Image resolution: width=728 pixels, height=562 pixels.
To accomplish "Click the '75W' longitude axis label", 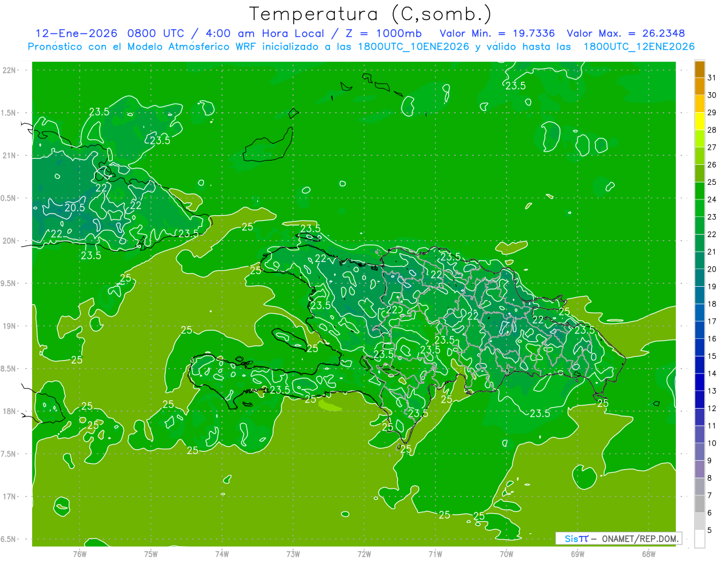I will 151,554.
